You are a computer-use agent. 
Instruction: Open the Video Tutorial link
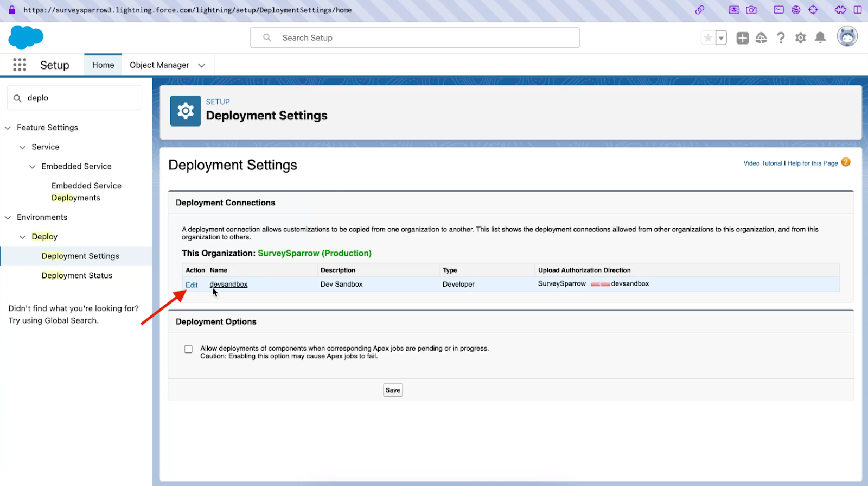pos(762,163)
